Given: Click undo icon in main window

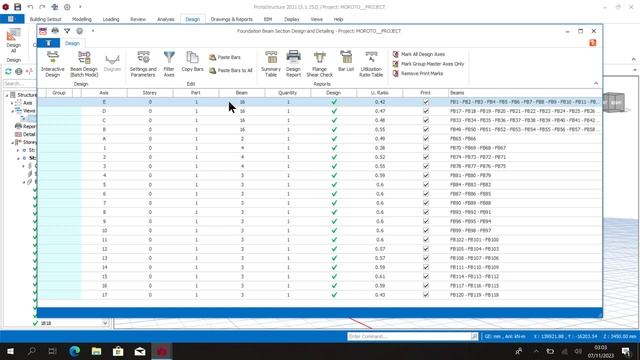Looking at the screenshot, I should click(30, 7).
